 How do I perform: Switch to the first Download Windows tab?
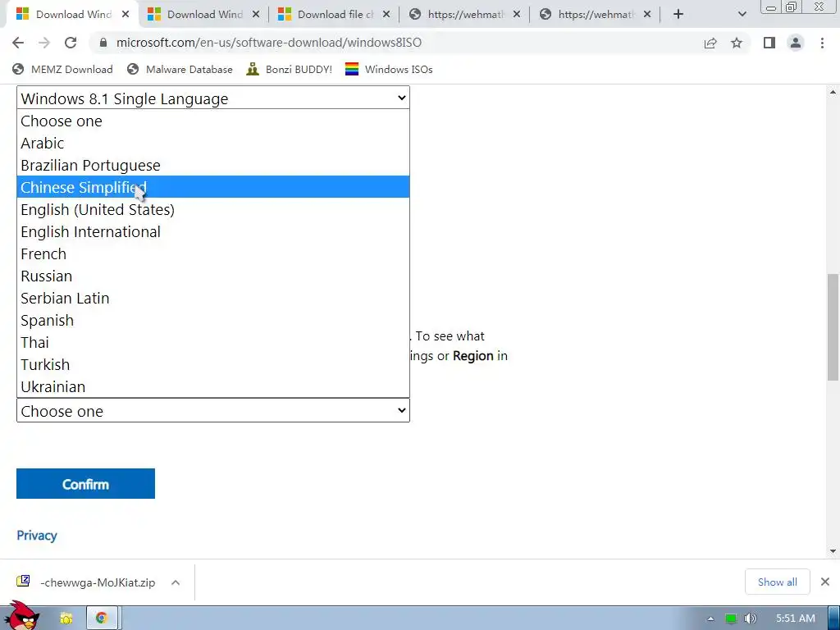pyautogui.click(x=73, y=15)
